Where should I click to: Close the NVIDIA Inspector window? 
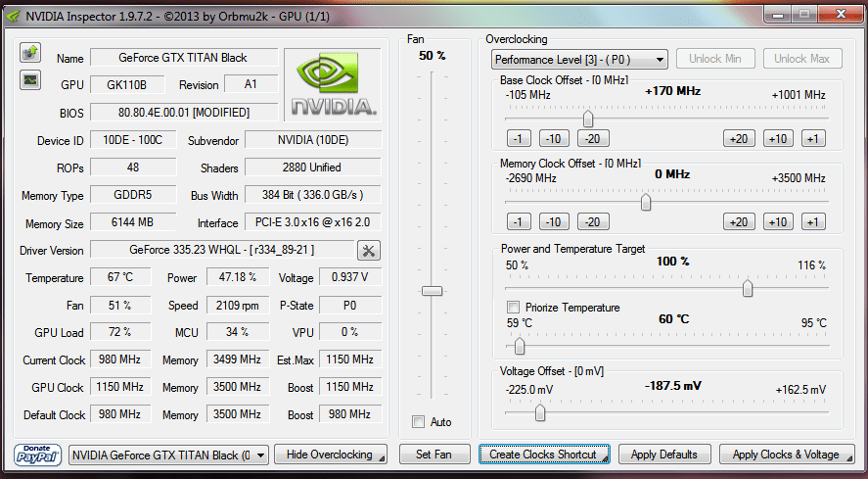(x=842, y=15)
